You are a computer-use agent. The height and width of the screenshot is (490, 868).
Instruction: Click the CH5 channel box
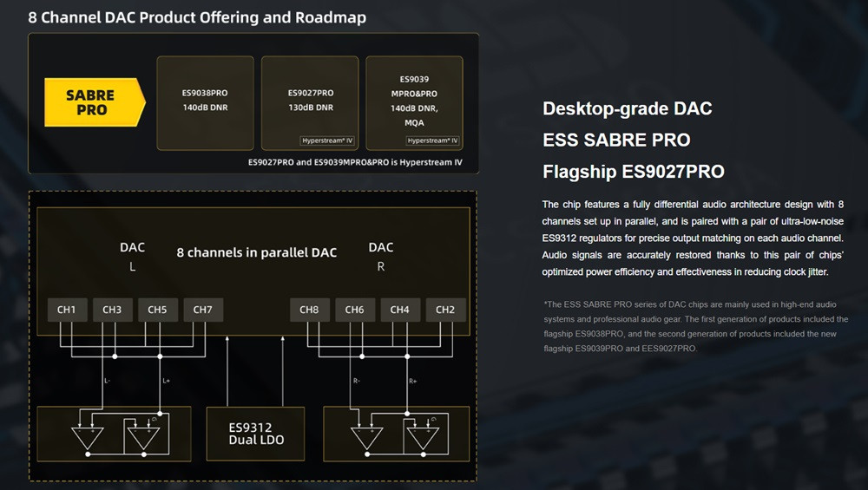point(158,310)
